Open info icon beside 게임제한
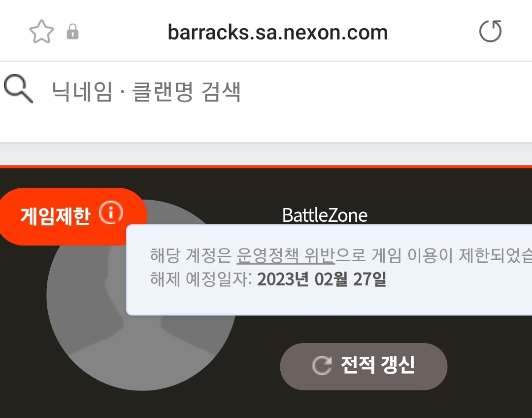Viewport: 532px width, 418px height. point(111,213)
